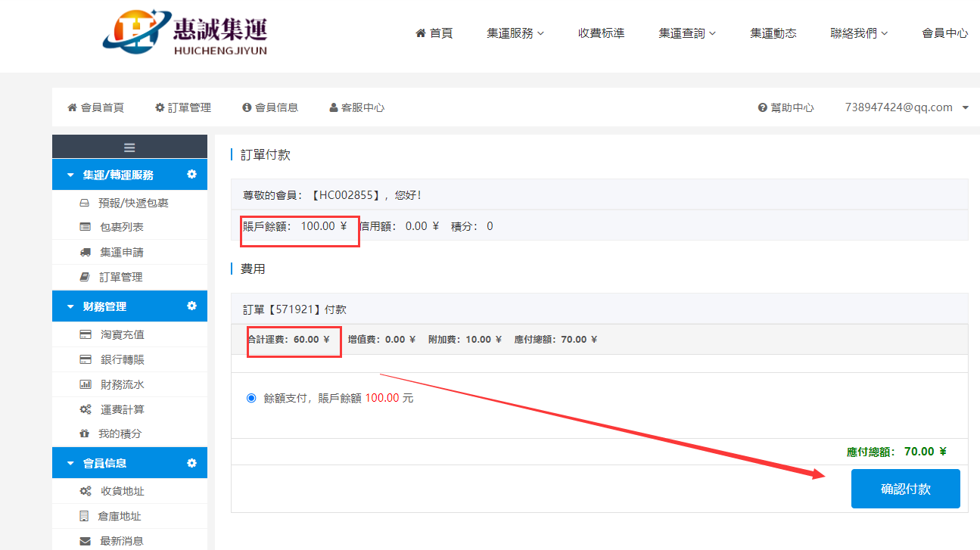Click gear icon beside 會員信息 header
This screenshot has width=980, height=550.
pyautogui.click(x=191, y=463)
